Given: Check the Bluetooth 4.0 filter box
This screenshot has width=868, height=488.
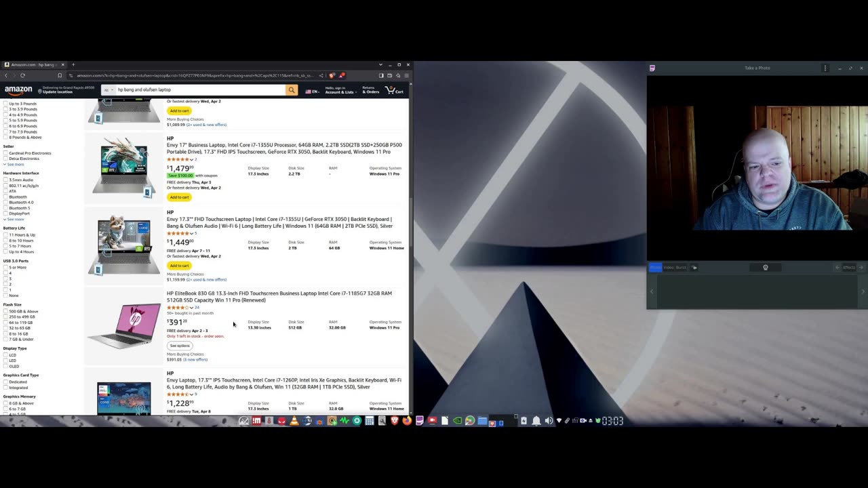Looking at the screenshot, I should [6, 202].
